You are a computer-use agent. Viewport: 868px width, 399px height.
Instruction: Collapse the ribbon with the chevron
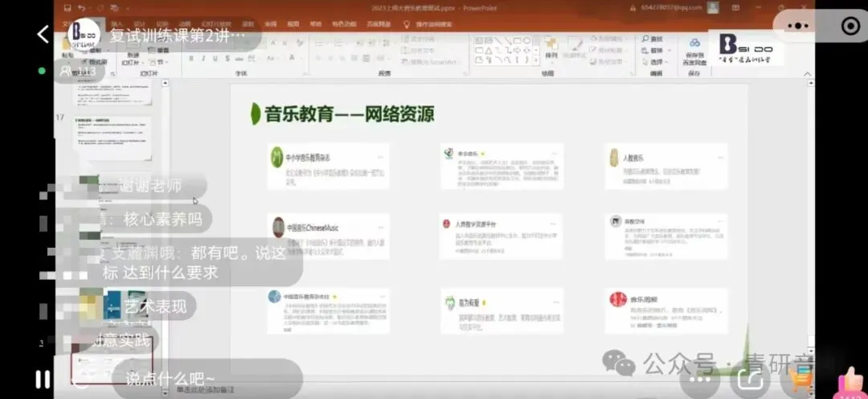pos(807,74)
